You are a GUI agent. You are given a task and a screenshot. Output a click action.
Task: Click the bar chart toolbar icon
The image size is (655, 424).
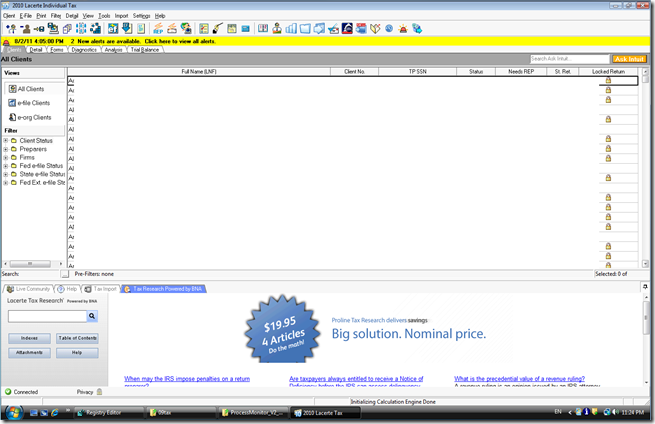pos(291,28)
